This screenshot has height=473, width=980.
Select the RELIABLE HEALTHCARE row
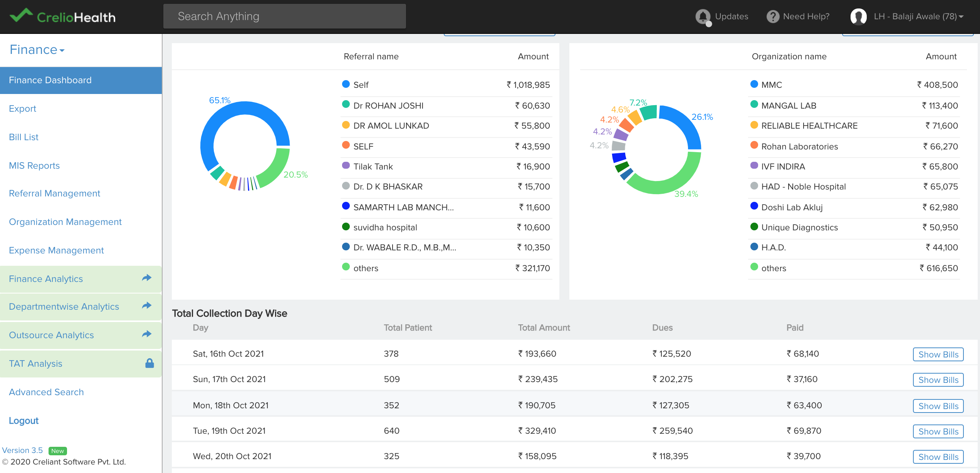pos(854,126)
